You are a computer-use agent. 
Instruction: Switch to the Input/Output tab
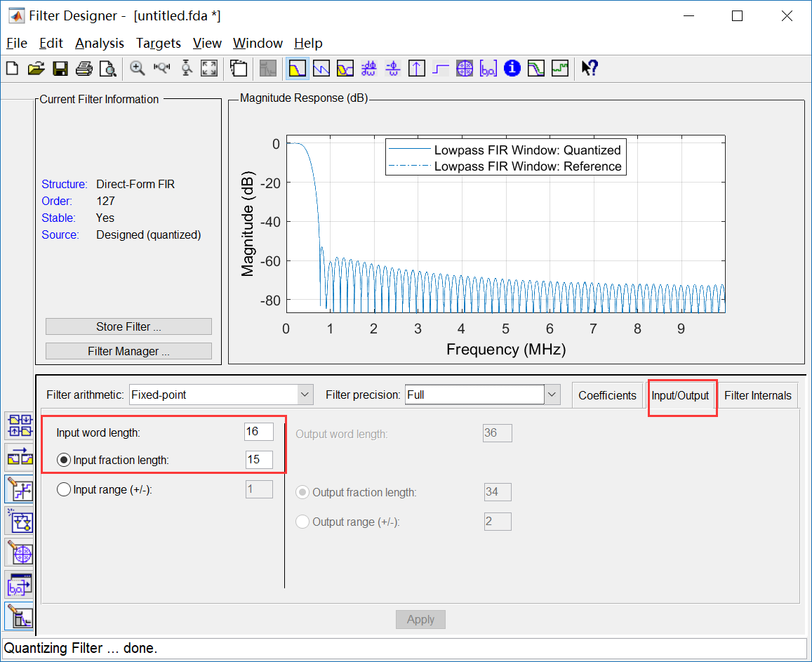point(680,396)
